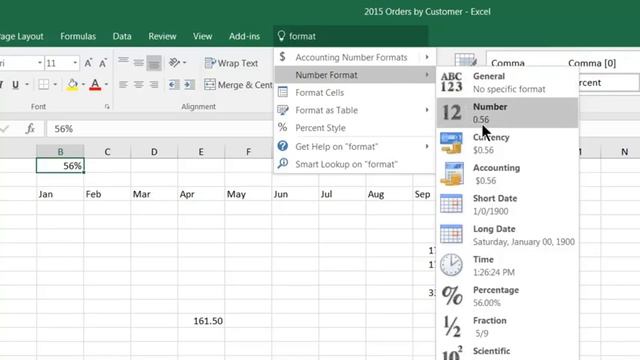The width and height of the screenshot is (640, 360).
Task: Click the Jan month header cell
Action: click(x=60, y=194)
